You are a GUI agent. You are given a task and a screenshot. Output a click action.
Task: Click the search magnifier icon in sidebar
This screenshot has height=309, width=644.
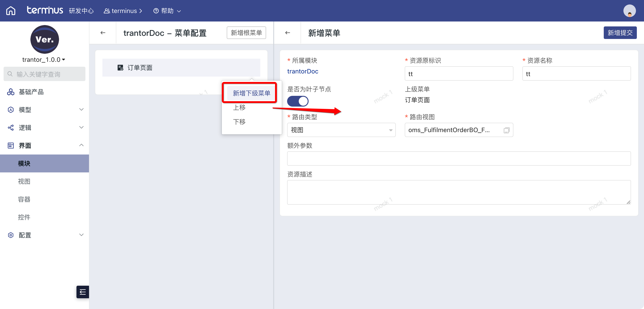coord(10,74)
